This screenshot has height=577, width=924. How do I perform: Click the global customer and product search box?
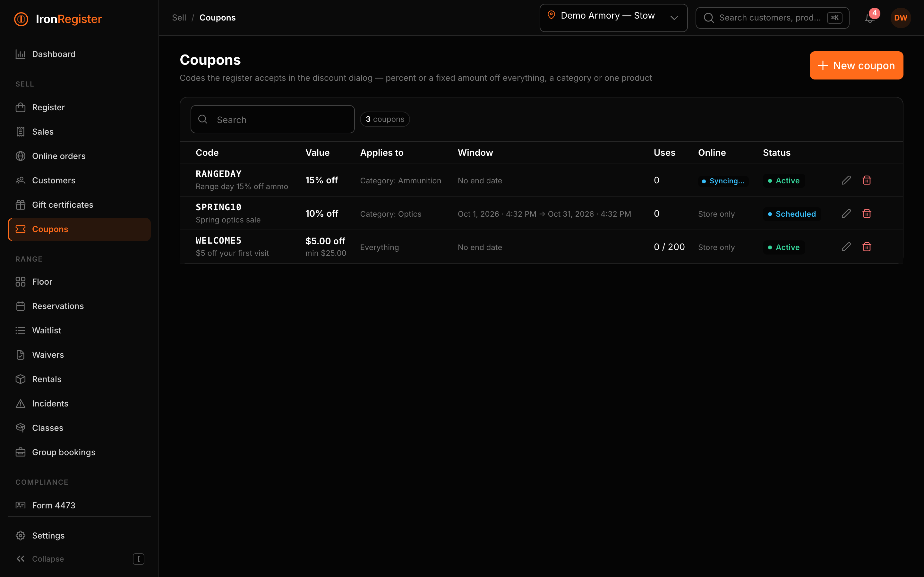click(772, 18)
